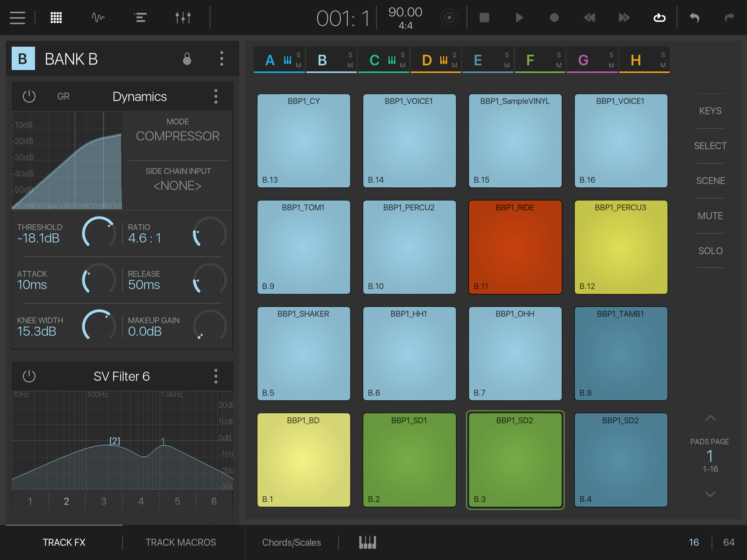747x560 pixels.
Task: Mute bank A with its M toggle
Action: click(298, 66)
